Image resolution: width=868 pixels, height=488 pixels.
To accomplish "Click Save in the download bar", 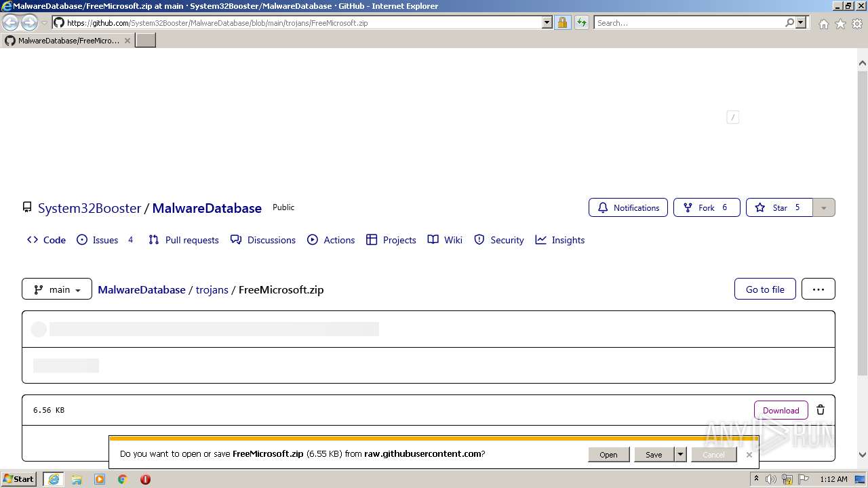I will point(654,455).
